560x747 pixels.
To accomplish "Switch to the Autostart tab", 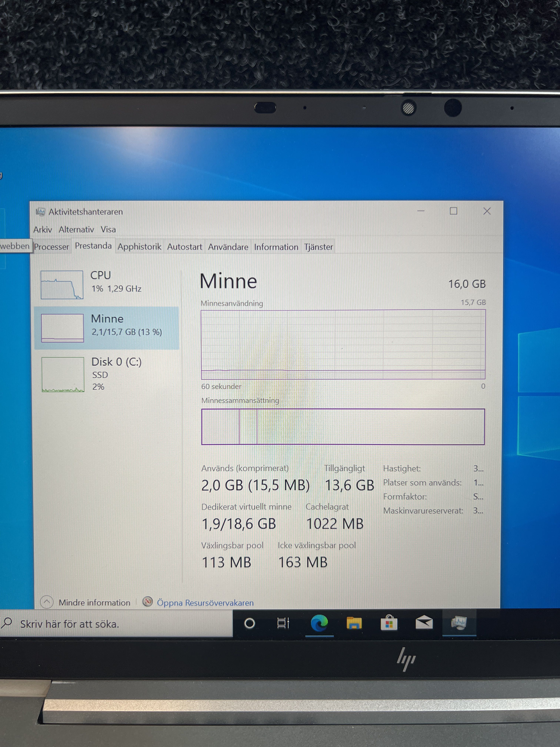I will click(184, 247).
